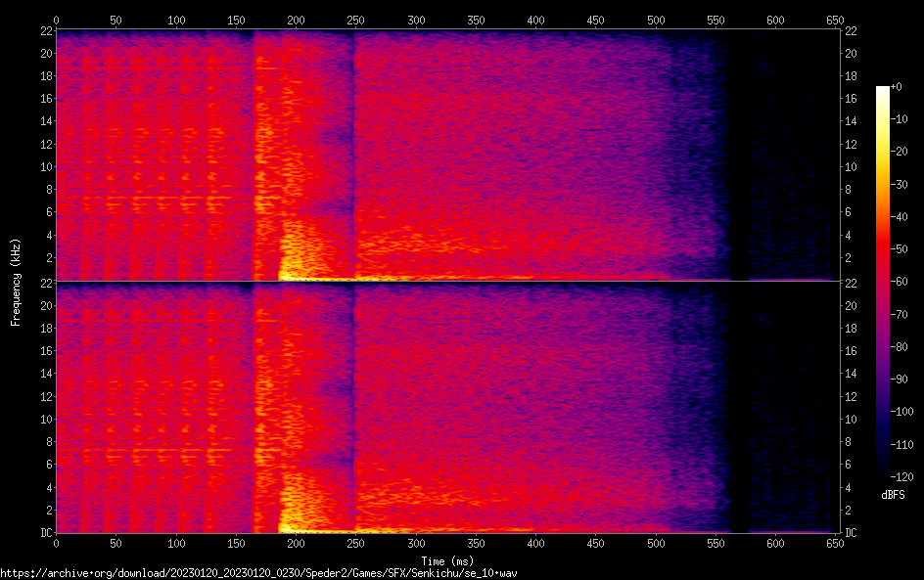Click the 550 tick on the bottom time axis

pos(716,543)
